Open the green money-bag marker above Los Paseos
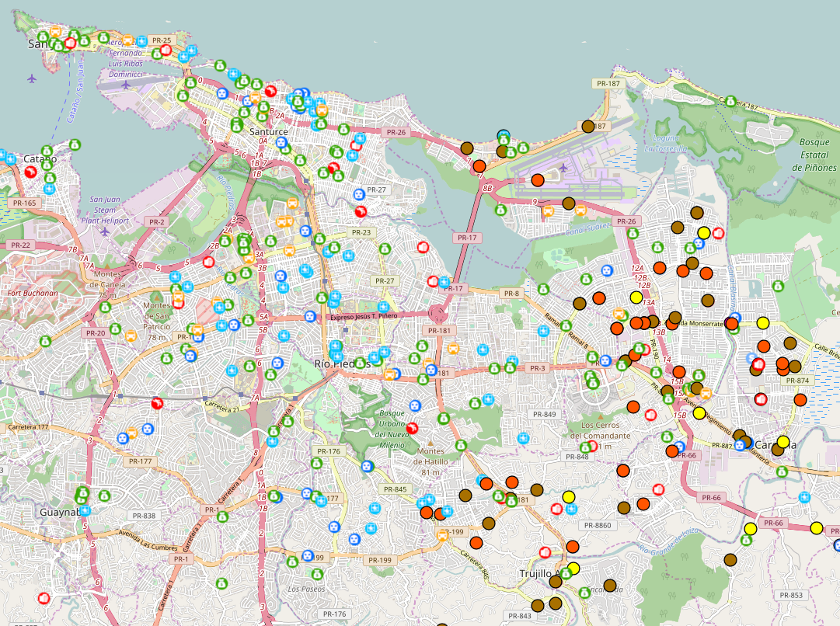The height and width of the screenshot is (626, 840). [x=317, y=574]
